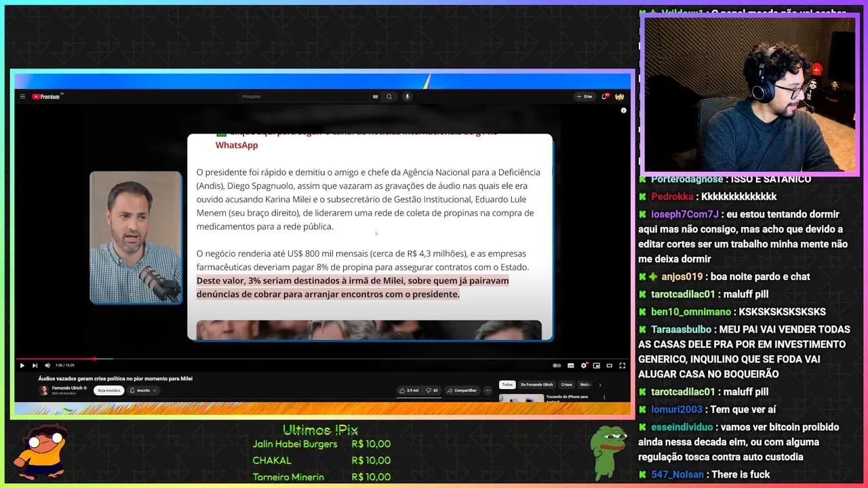Viewport: 868px width, 488px height.
Task: Open the YouTube hamburger guide menu
Action: (22, 96)
